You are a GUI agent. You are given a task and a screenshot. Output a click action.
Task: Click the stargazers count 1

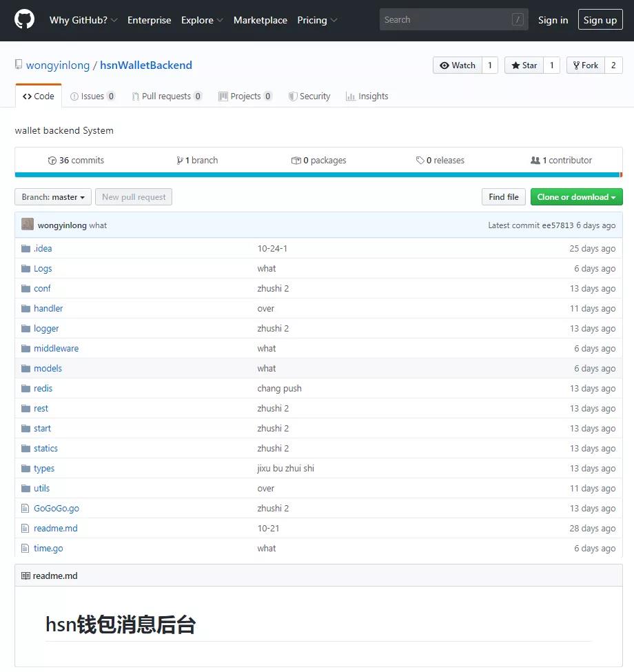552,65
